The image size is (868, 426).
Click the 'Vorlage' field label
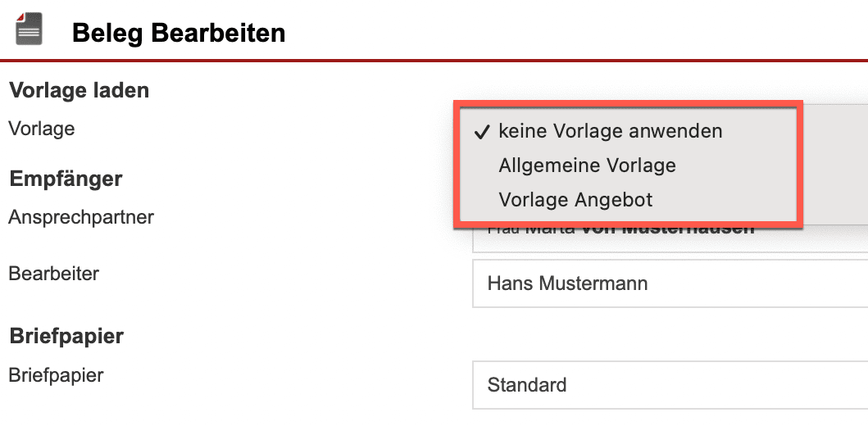click(x=42, y=129)
